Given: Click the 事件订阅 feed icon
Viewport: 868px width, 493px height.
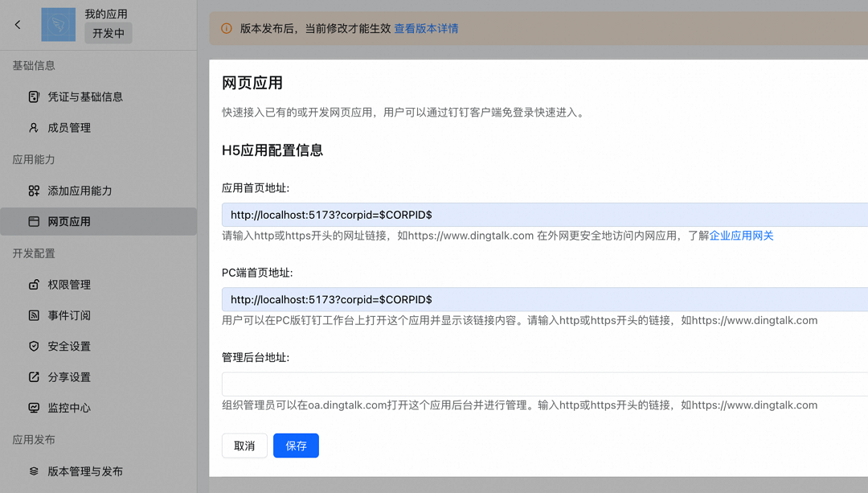Looking at the screenshot, I should pos(34,315).
